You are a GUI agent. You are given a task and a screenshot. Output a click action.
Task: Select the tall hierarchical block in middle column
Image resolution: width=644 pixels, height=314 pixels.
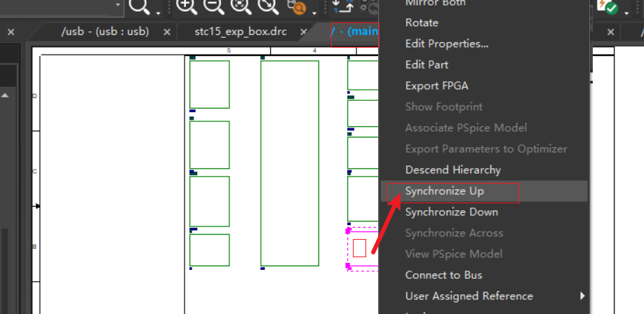[x=290, y=163]
